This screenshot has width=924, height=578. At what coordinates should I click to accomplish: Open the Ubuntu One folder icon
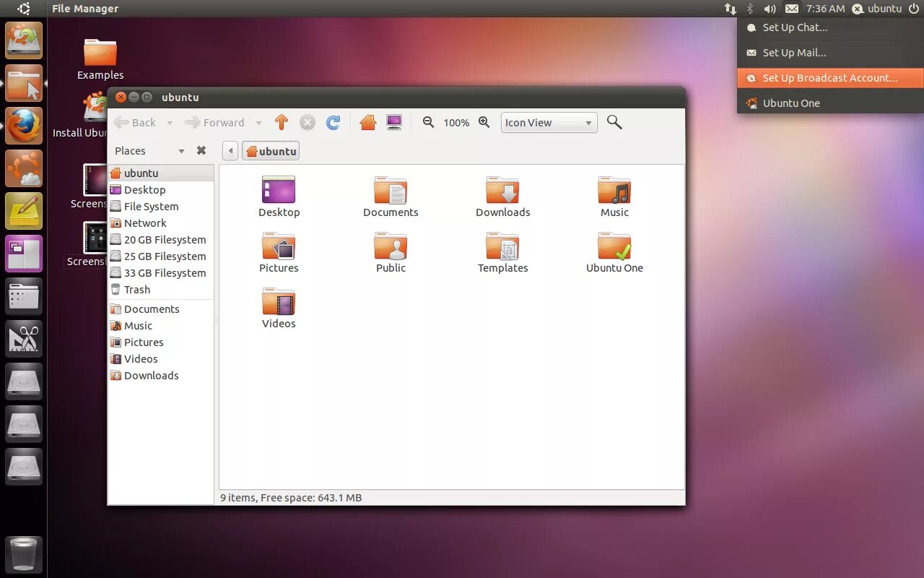pyautogui.click(x=614, y=252)
